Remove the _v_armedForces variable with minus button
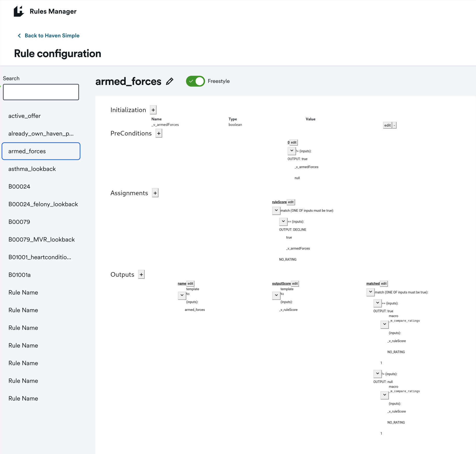This screenshot has height=454, width=476. pos(394,125)
